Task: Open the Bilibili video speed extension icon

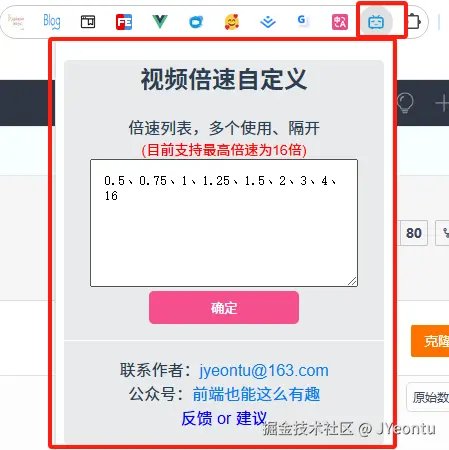Action: 376,22
